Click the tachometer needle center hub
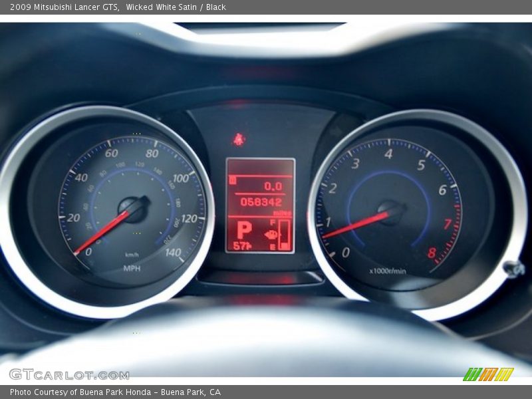Viewport: 532px width, 399px height. tap(391, 211)
